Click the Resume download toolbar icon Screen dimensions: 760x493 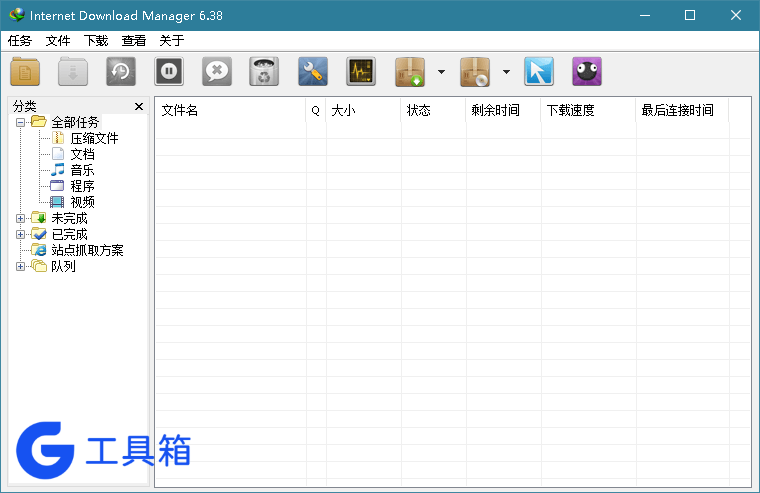coord(73,72)
